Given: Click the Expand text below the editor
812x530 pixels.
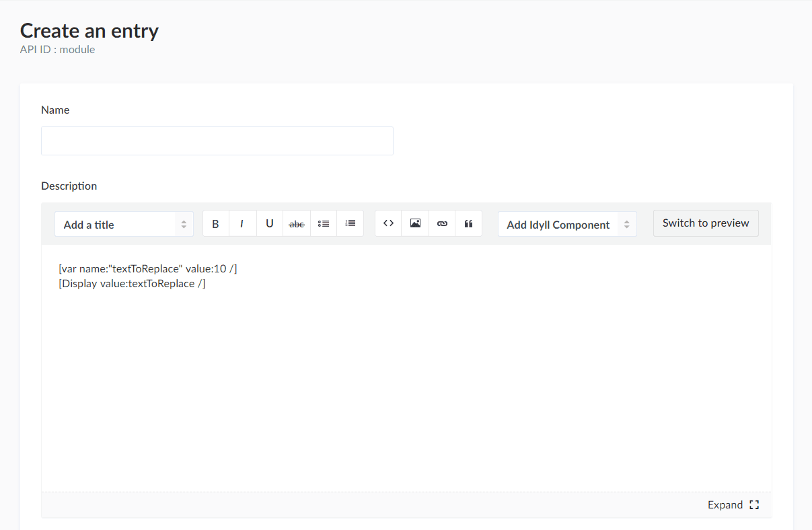Looking at the screenshot, I should coord(725,505).
